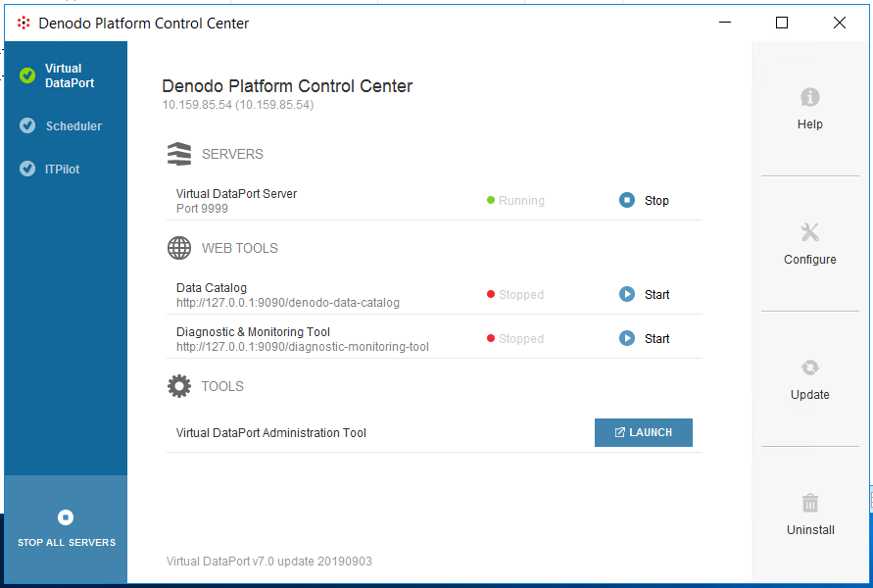
Task: Stop the Virtual DataPort Server via Stop label
Action: coord(656,201)
